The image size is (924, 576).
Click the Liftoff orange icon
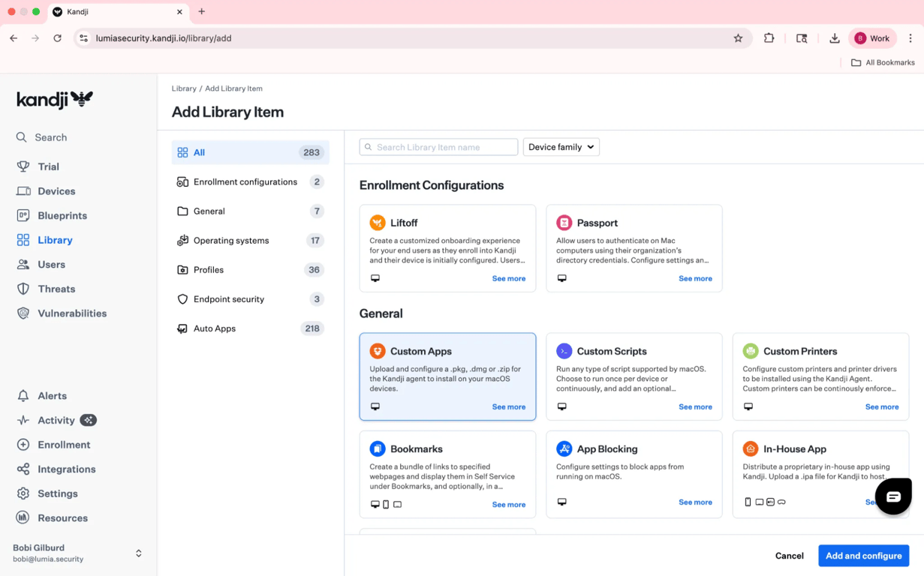[378, 223]
